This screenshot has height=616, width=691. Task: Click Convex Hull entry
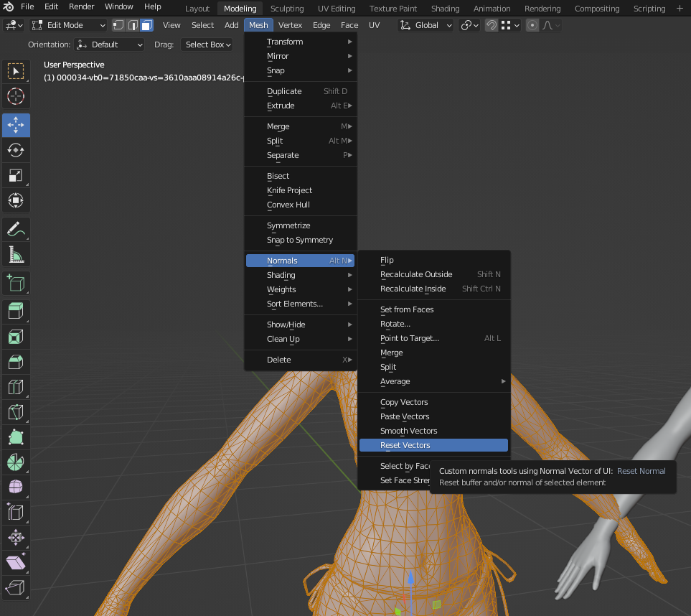[301, 205]
